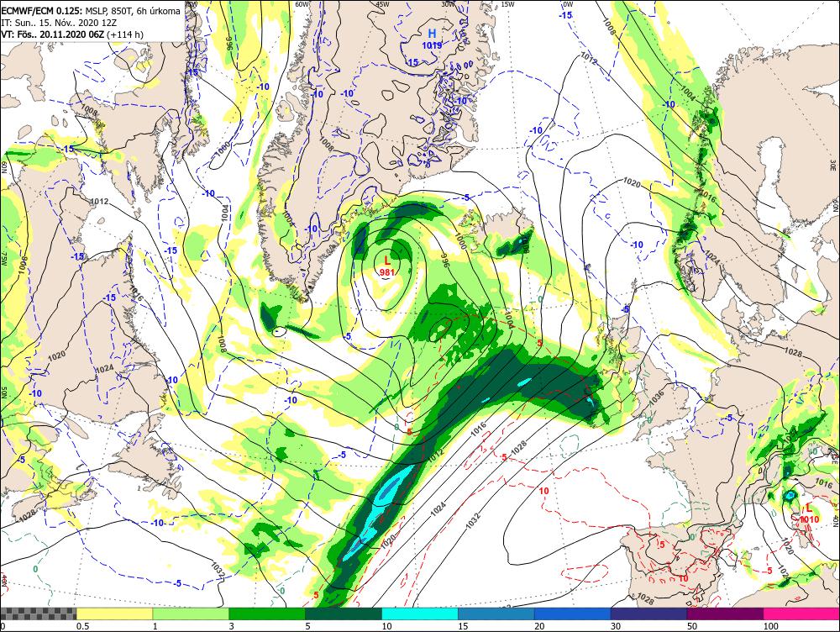
Task: Click the legend value "50"
Action: pos(693,626)
